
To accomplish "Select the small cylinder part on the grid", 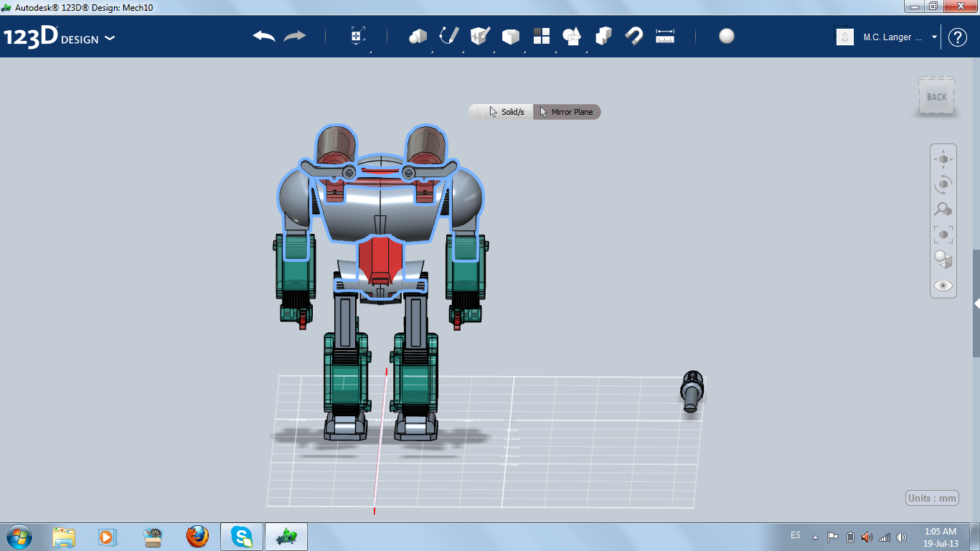I will (692, 392).
